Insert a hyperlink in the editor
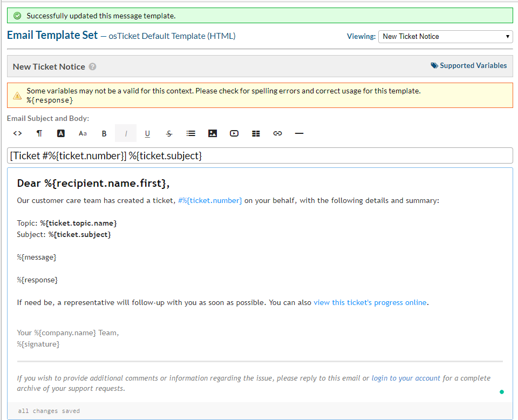 coord(277,133)
